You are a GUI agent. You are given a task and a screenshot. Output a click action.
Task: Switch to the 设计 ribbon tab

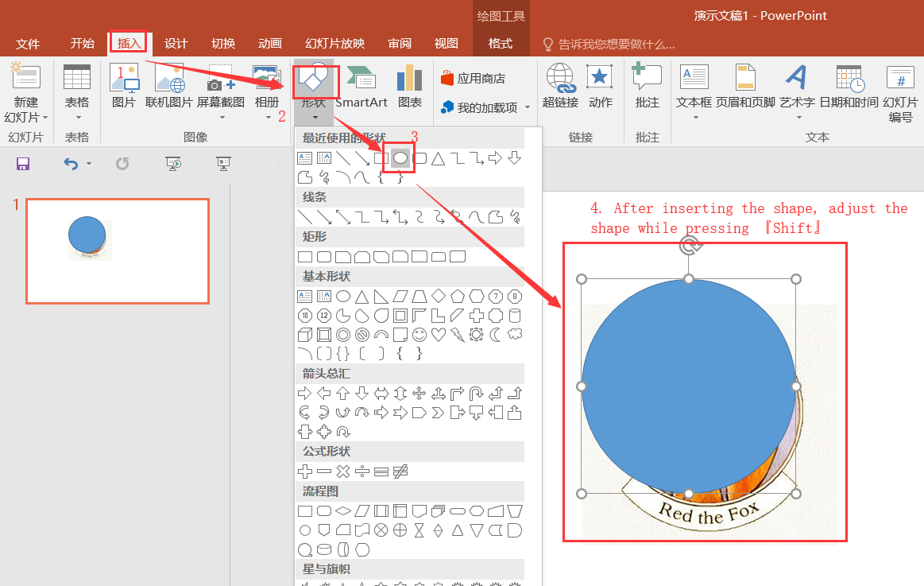click(x=176, y=44)
